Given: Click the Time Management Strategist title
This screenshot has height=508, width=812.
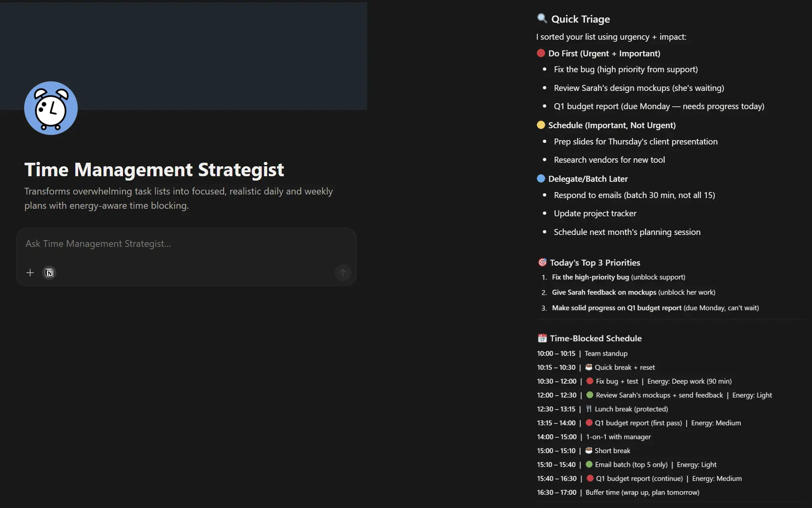Looking at the screenshot, I should [x=154, y=169].
